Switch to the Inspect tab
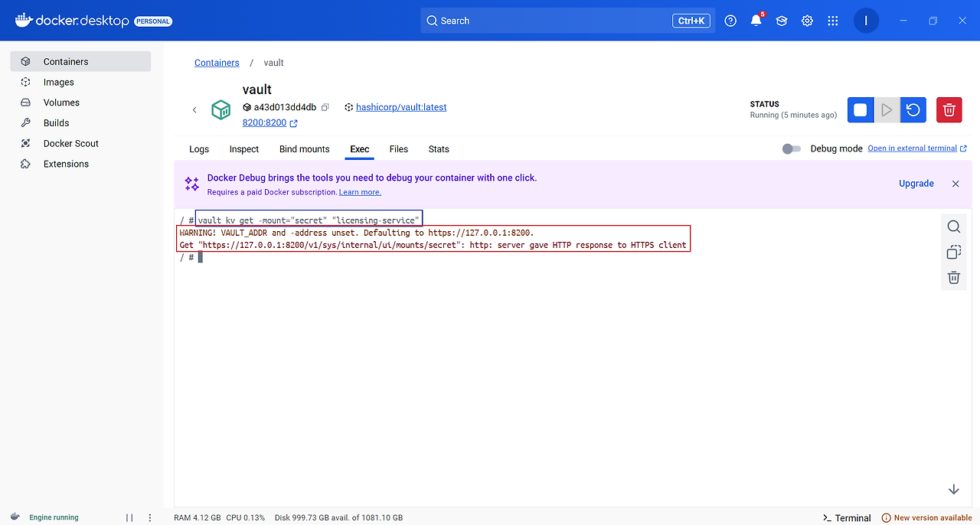The width and height of the screenshot is (980, 525). coord(244,149)
